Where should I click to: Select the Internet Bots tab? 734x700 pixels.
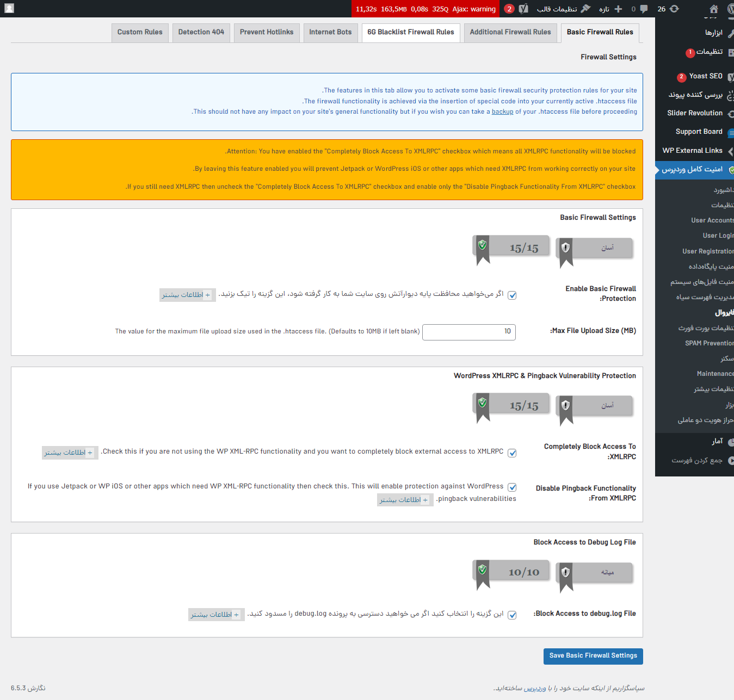[x=330, y=33]
